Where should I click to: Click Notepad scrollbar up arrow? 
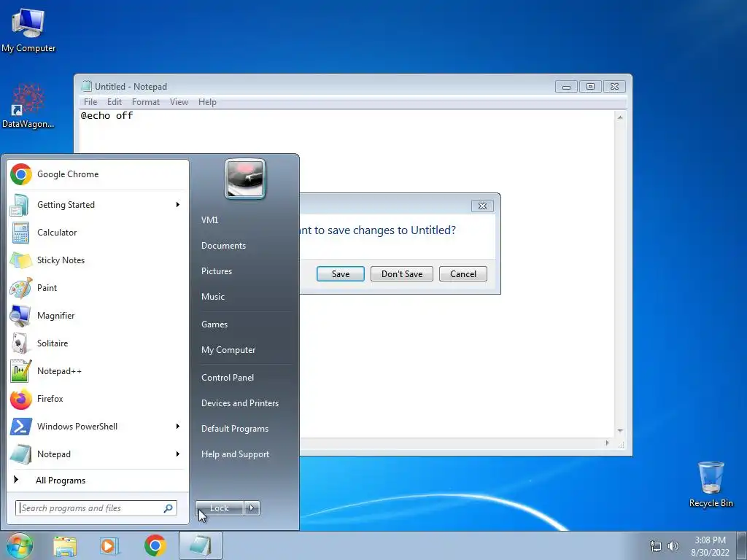tap(620, 117)
